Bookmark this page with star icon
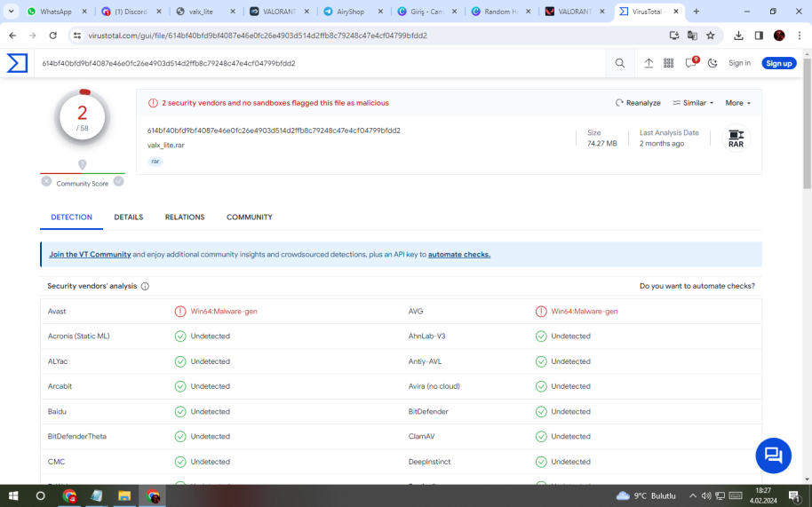Viewport: 812px width, 507px height. (x=711, y=36)
